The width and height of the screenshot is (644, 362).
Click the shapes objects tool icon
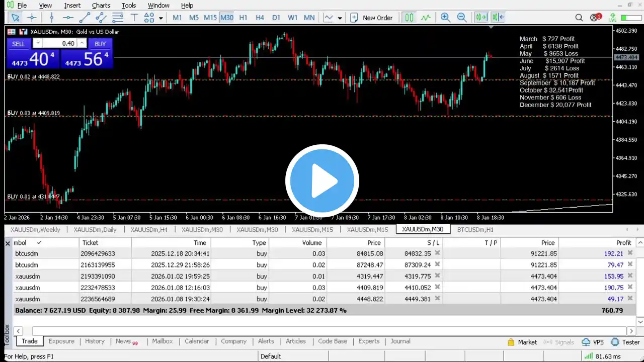pyautogui.click(x=149, y=18)
